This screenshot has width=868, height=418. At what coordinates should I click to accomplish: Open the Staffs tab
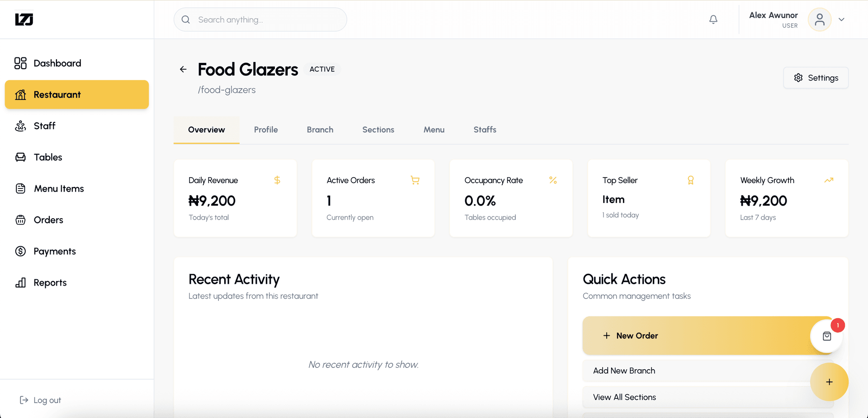484,130
